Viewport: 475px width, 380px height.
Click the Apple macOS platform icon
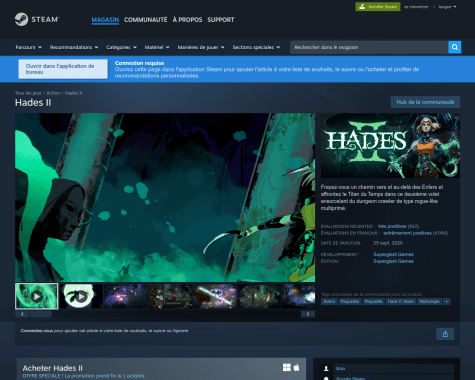pyautogui.click(x=296, y=367)
